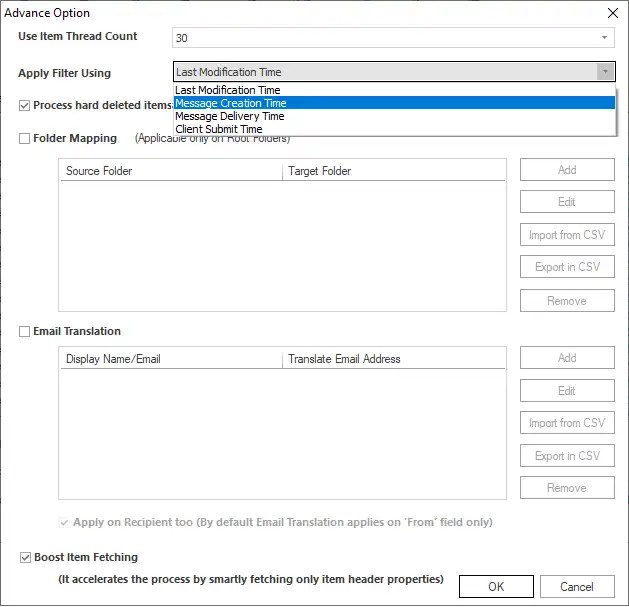Choose Message Creation Time option
This screenshot has height=607, width=629.
click(x=394, y=103)
